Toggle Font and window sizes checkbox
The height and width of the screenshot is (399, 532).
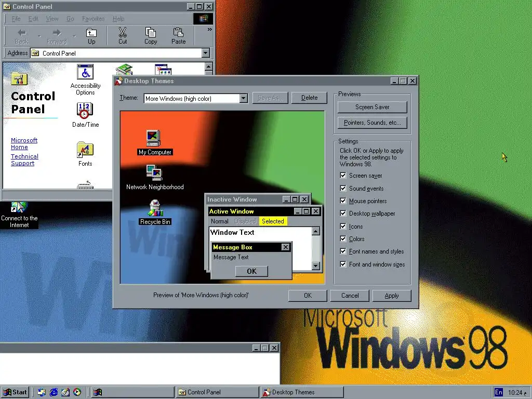point(343,264)
